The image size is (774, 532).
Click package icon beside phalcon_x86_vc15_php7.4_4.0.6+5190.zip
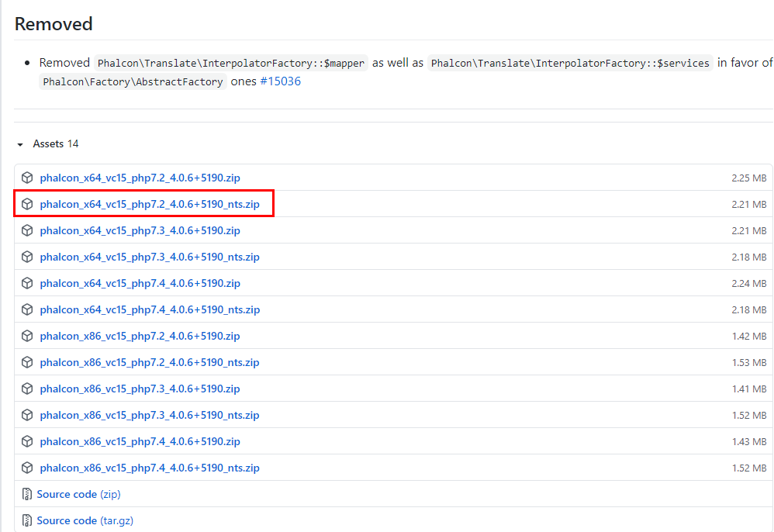pos(27,442)
